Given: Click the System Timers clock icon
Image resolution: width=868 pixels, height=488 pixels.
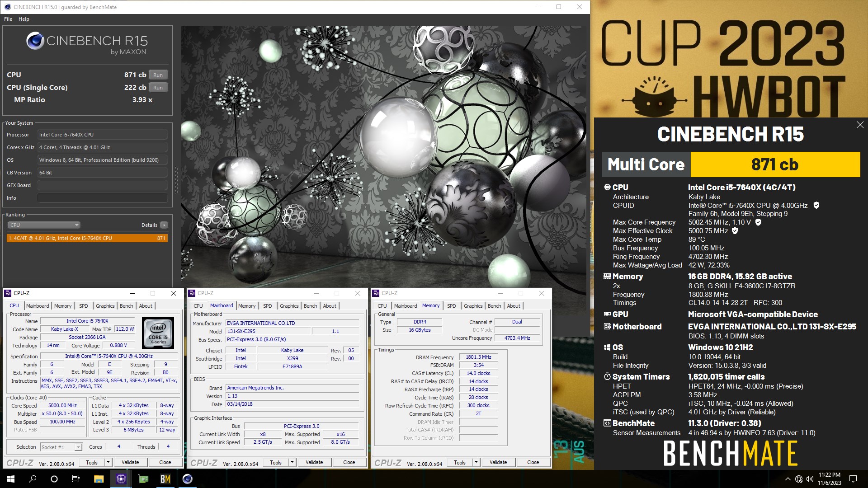Looking at the screenshot, I should (x=607, y=376).
